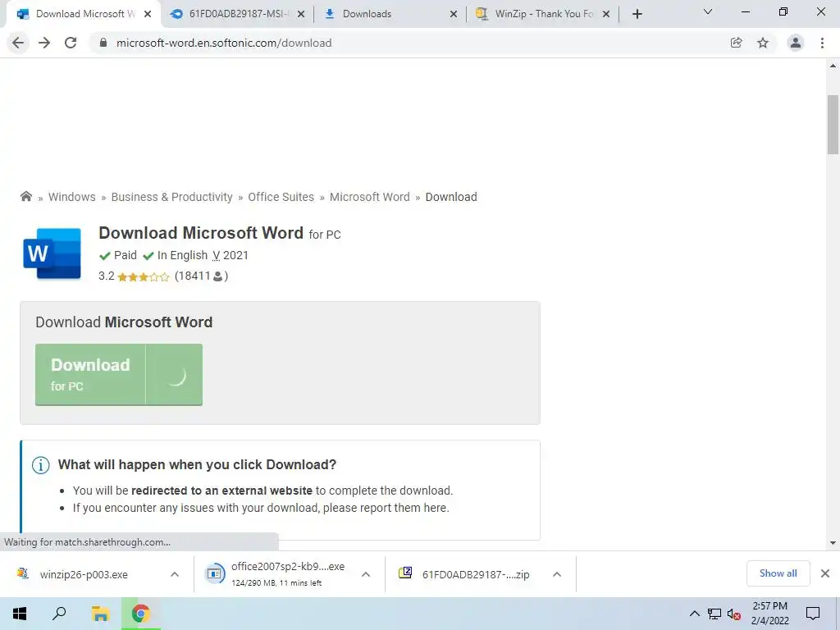Open Business & Productivity breadcrumb
This screenshot has width=840, height=630.
[x=172, y=197]
